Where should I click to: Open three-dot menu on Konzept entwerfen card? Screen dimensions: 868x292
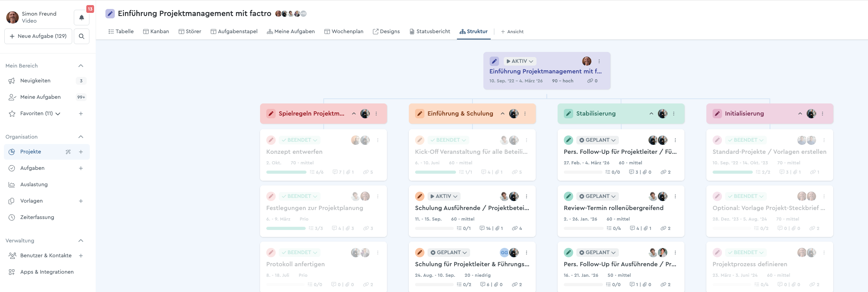(x=378, y=140)
